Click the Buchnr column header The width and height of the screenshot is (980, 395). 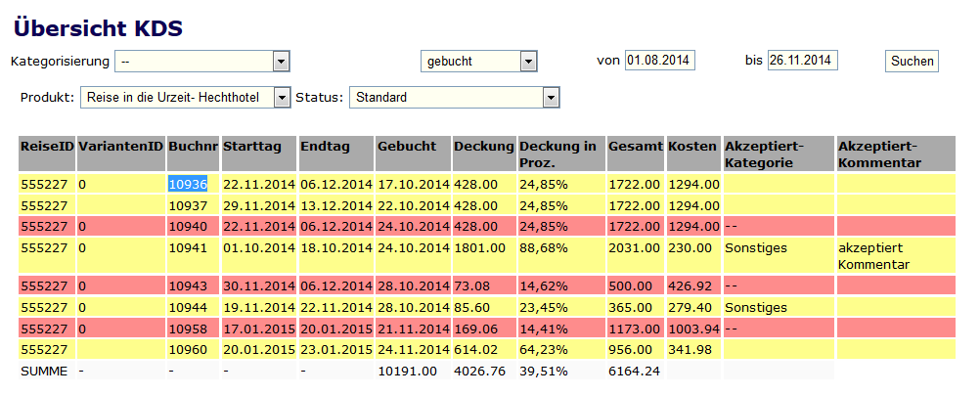click(193, 146)
